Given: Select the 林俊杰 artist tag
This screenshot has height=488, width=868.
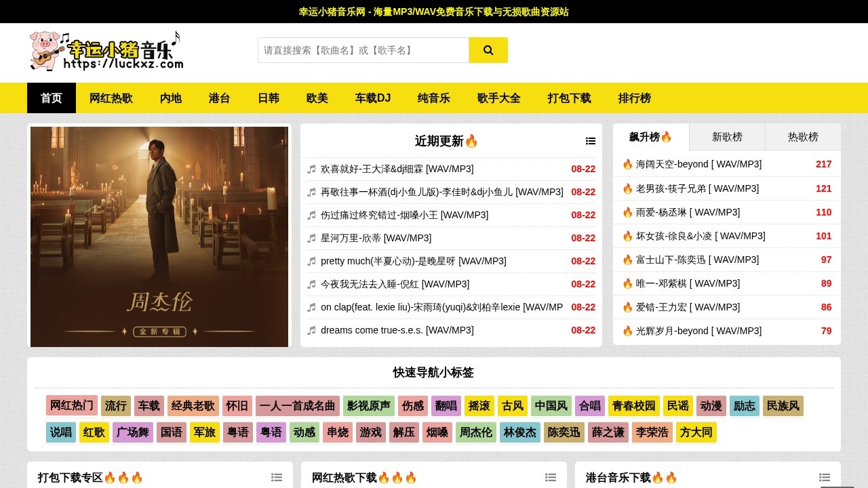Looking at the screenshot, I should 520,432.
